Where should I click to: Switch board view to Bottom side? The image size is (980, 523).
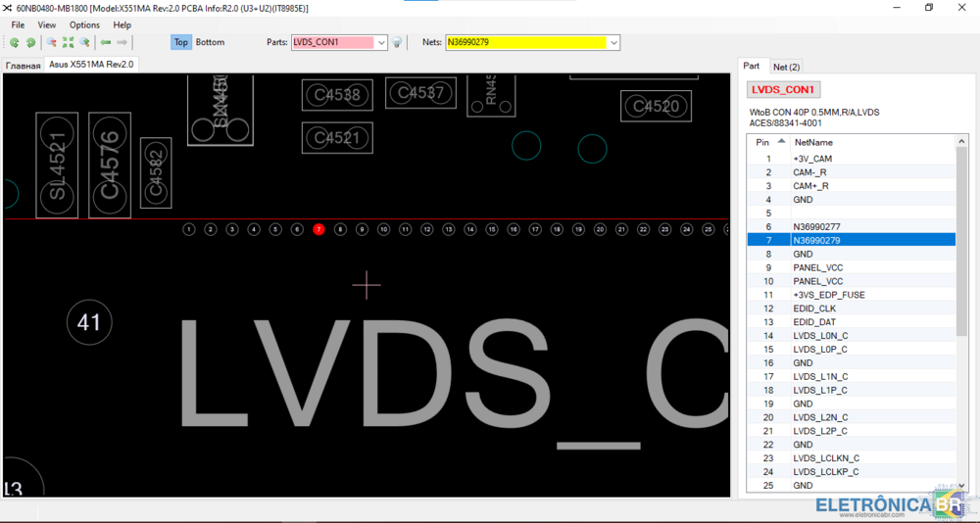click(210, 42)
